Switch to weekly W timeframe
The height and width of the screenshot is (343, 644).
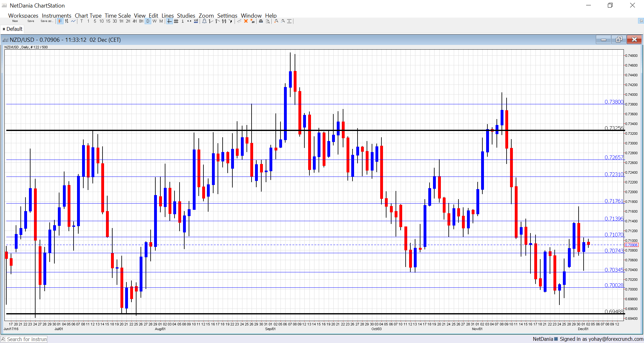(154, 21)
